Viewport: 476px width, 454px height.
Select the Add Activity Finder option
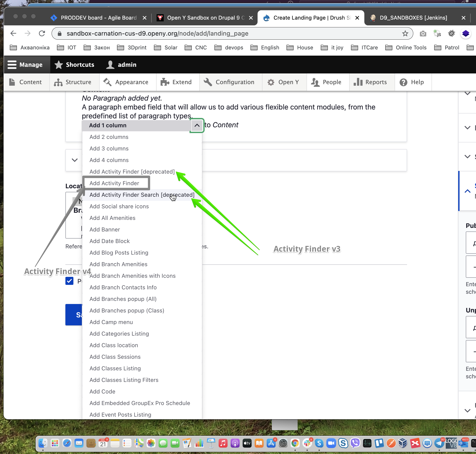pyautogui.click(x=142, y=183)
